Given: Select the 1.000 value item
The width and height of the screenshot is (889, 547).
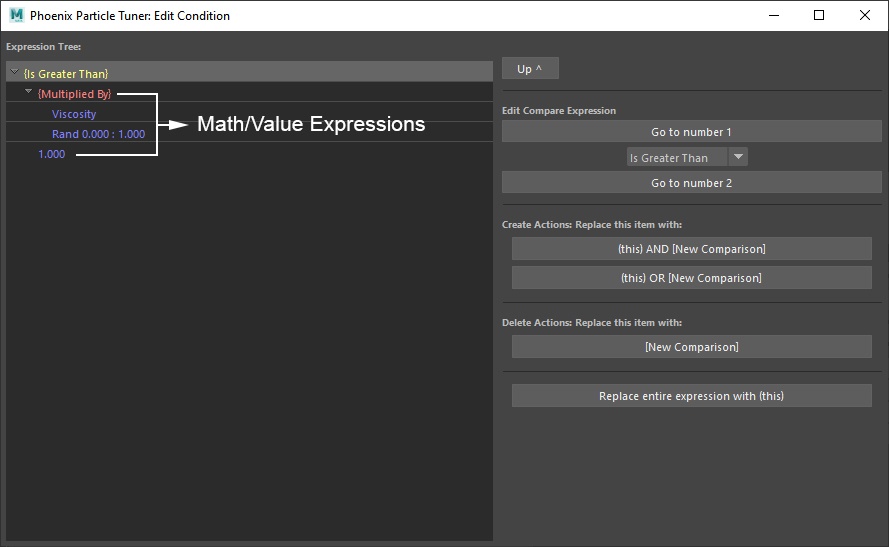Looking at the screenshot, I should 52,154.
